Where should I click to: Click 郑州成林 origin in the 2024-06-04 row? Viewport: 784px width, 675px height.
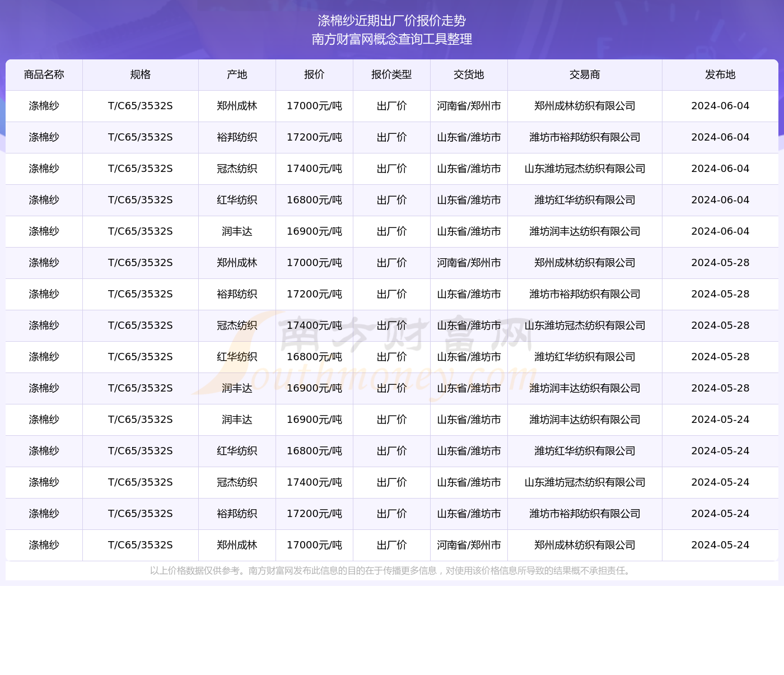[x=237, y=106]
